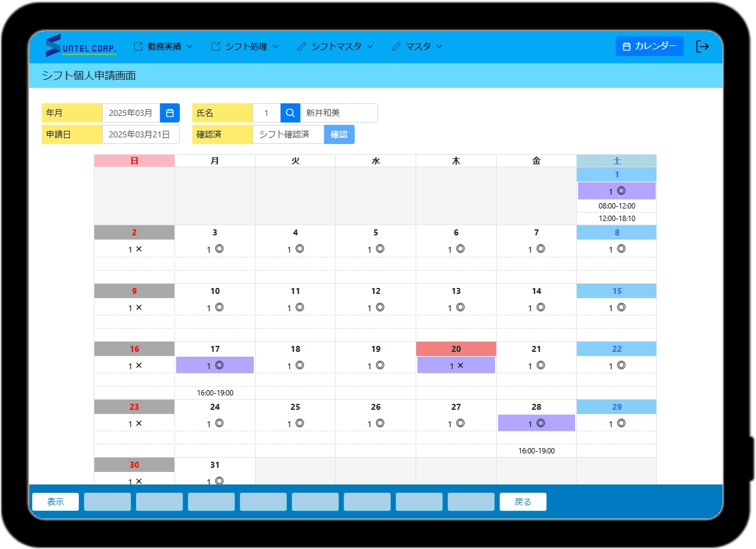
Task: Click the Suntel Corp logo
Action: click(81, 47)
